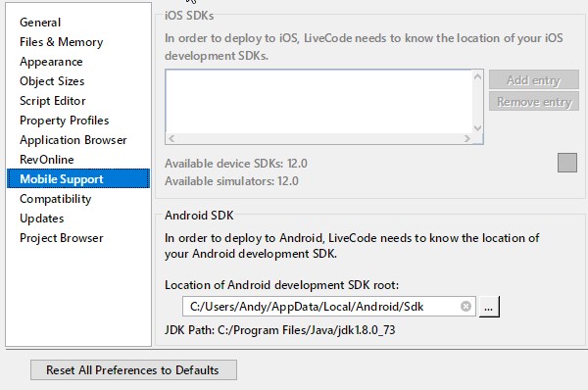
Task: Click Remove entry for iOS SDKs
Action: tap(534, 101)
